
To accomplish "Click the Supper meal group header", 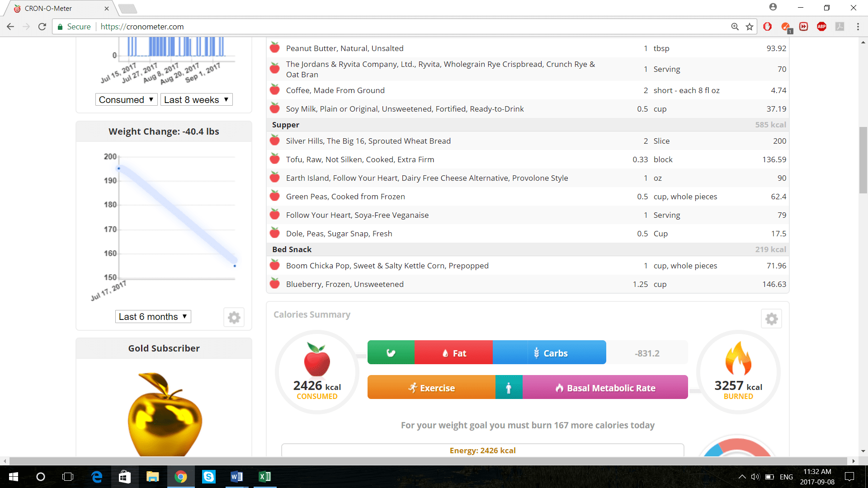I will click(x=528, y=125).
